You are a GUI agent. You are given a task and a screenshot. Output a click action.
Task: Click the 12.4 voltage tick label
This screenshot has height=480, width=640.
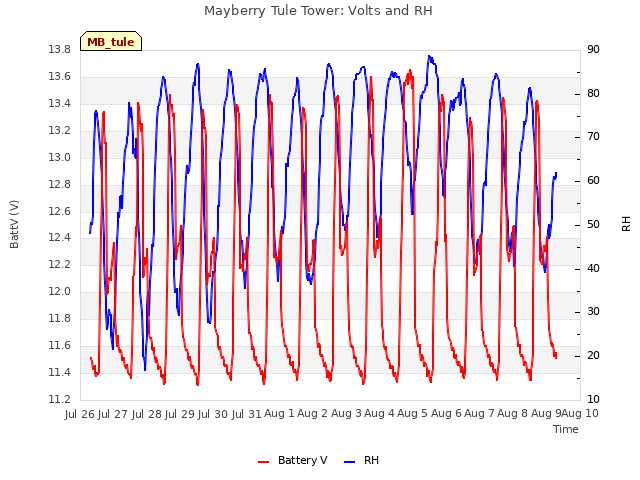[60, 238]
